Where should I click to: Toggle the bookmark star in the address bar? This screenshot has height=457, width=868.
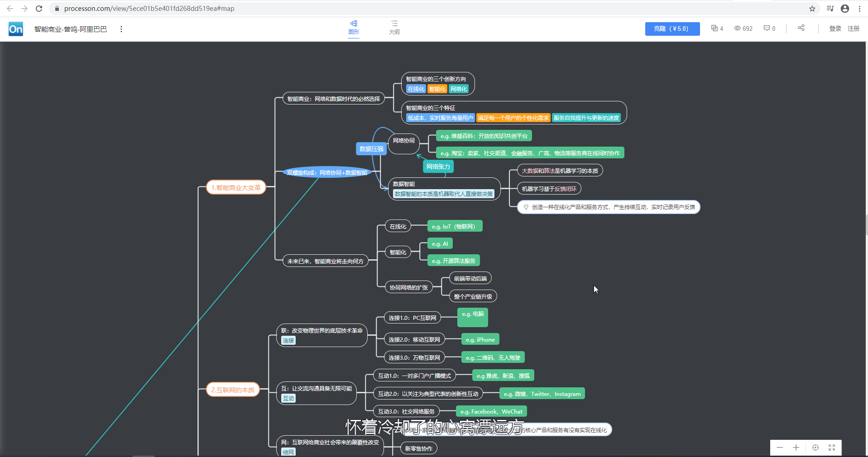(812, 8)
